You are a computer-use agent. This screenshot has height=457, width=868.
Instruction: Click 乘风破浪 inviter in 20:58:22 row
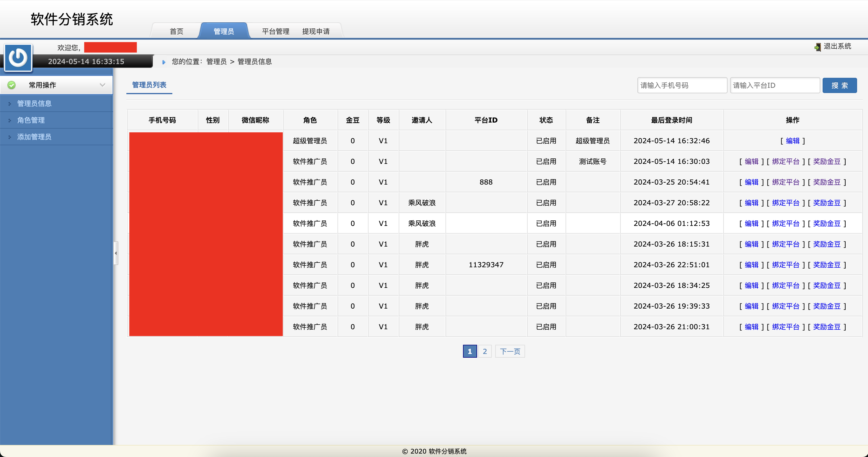(x=422, y=203)
